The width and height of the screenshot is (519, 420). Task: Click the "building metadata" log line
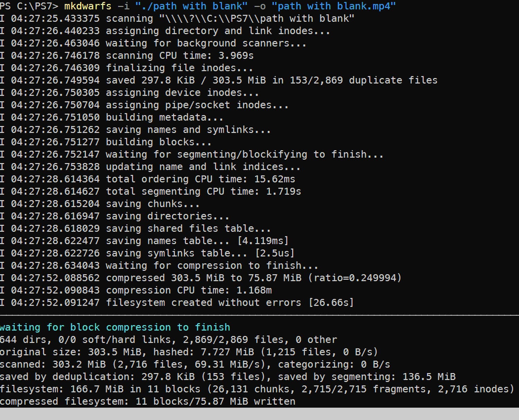tap(164, 117)
